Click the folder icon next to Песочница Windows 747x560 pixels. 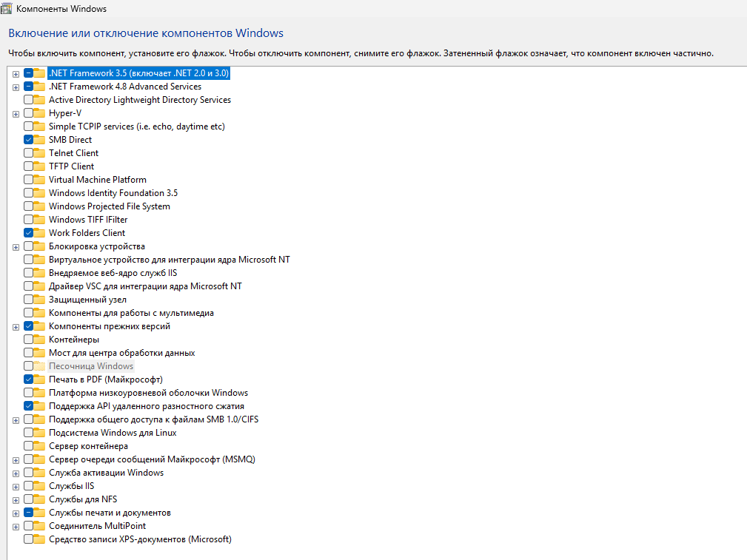click(x=39, y=366)
